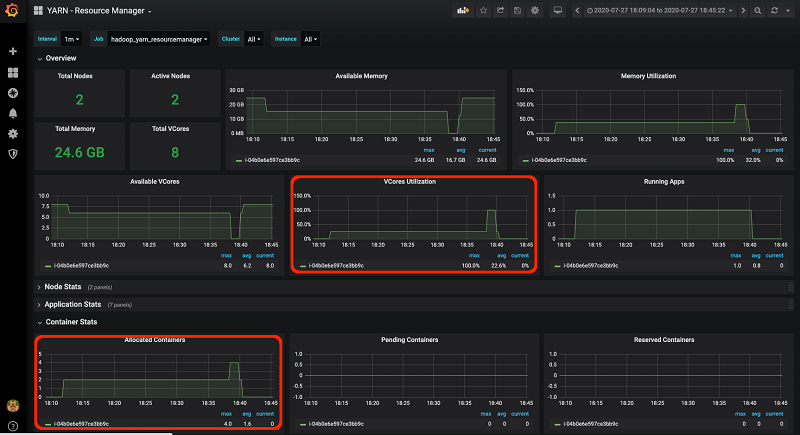Open the Active Nodes panel title

pyautogui.click(x=170, y=76)
